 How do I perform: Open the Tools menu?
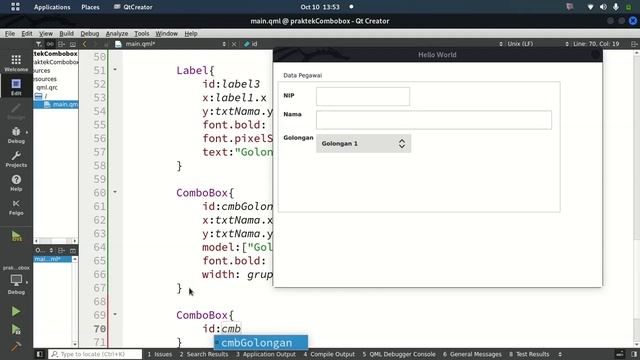142,33
